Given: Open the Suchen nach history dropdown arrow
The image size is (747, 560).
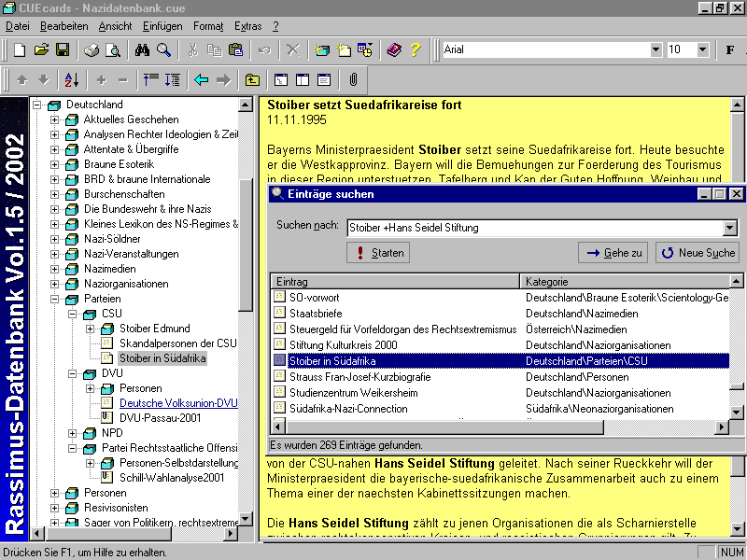Looking at the screenshot, I should point(729,228).
